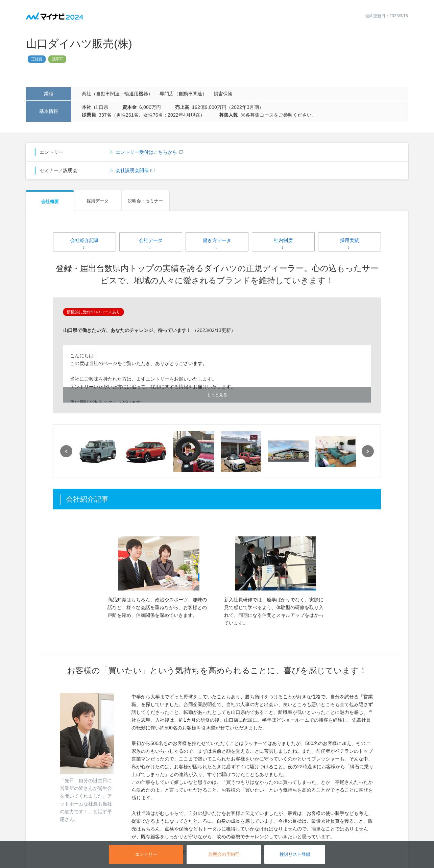Viewport: 434px width, 868px height.
Task: Click the orange エントリー button
Action: pos(146,854)
